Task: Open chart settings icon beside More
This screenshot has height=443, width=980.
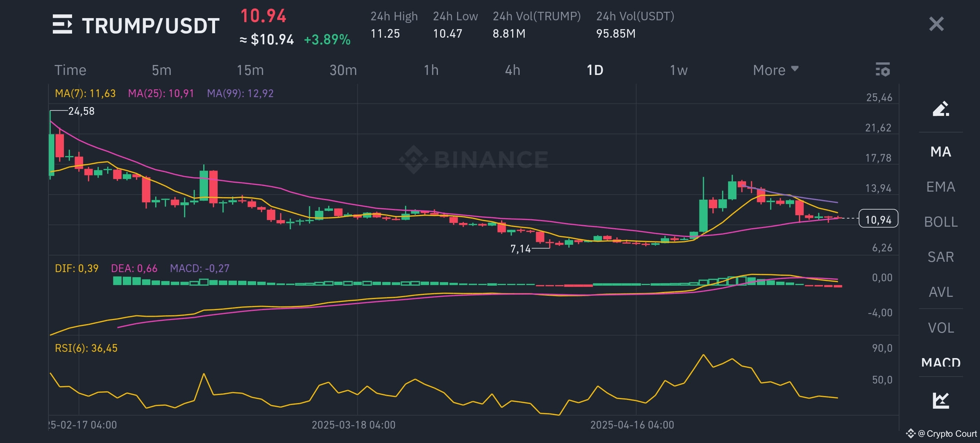Action: coord(882,69)
